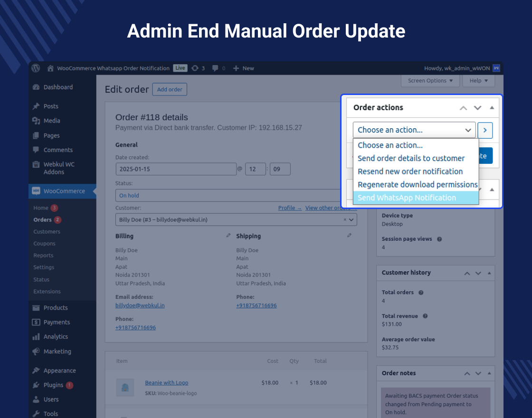Image resolution: width=532 pixels, height=418 pixels.
Task: Select Send WhatsApp Notification option
Action: click(x=416, y=198)
